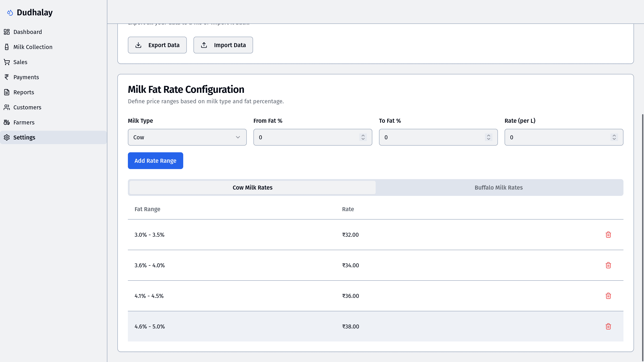The image size is (644, 362).
Task: Switch to Buffalo Milk Rates tab
Action: click(x=498, y=188)
